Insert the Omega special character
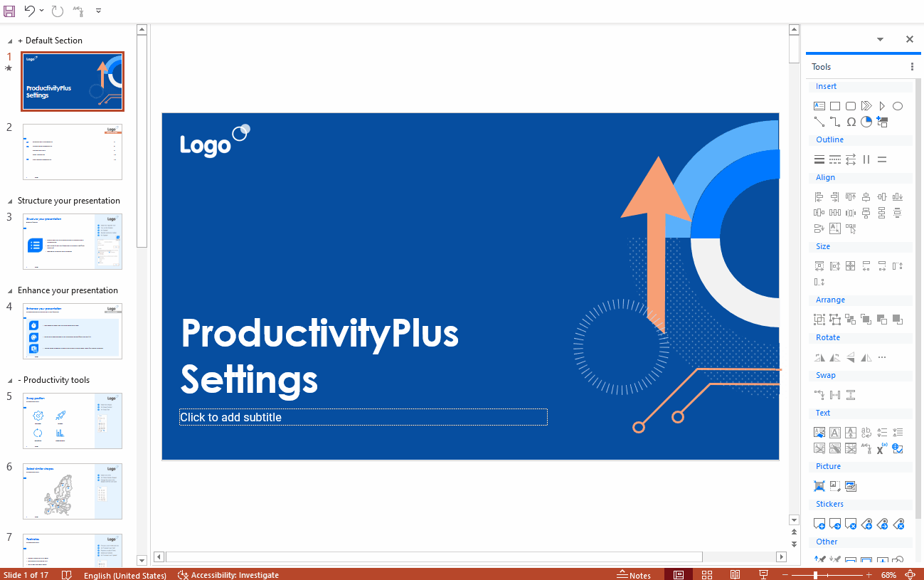Viewport: 924px width, 580px height. click(851, 122)
